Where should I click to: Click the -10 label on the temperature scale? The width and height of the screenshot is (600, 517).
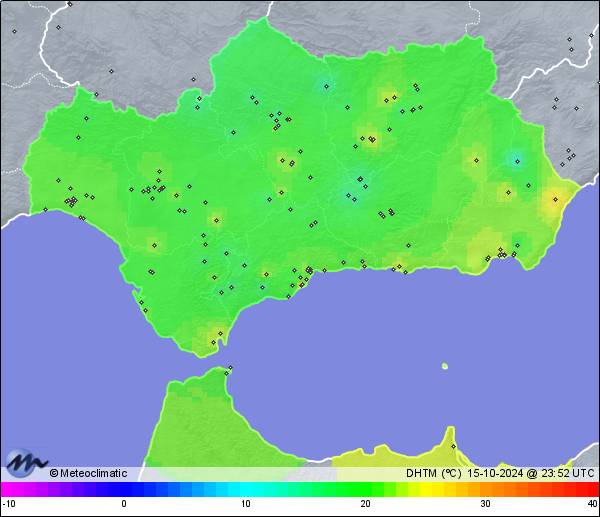tap(8, 504)
